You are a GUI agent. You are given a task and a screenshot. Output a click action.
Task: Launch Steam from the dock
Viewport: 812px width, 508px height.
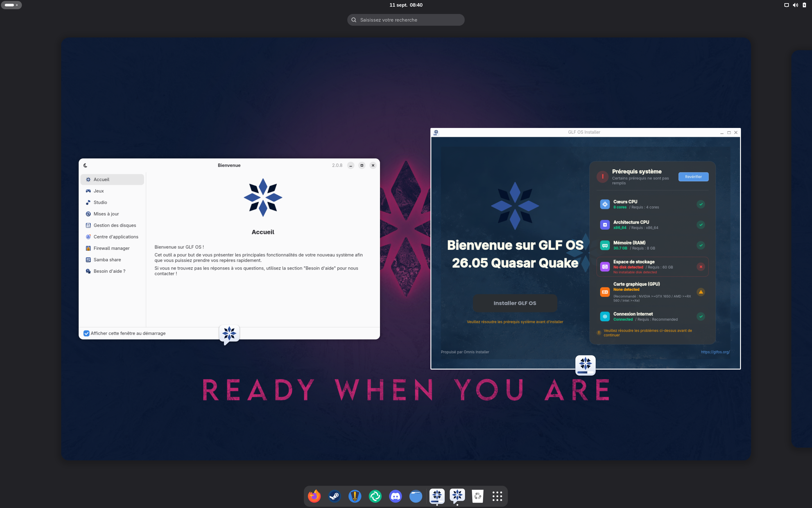coord(335,496)
